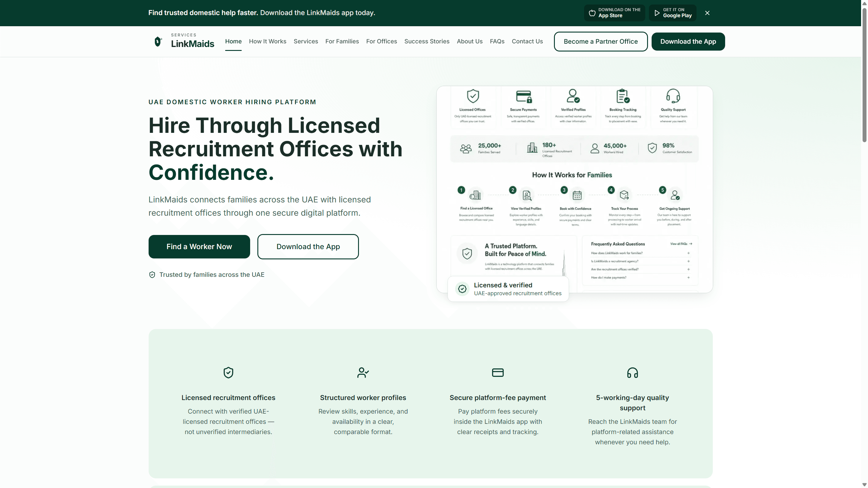Open the How It Works page
Screen dimensions: 868x488
tap(268, 41)
